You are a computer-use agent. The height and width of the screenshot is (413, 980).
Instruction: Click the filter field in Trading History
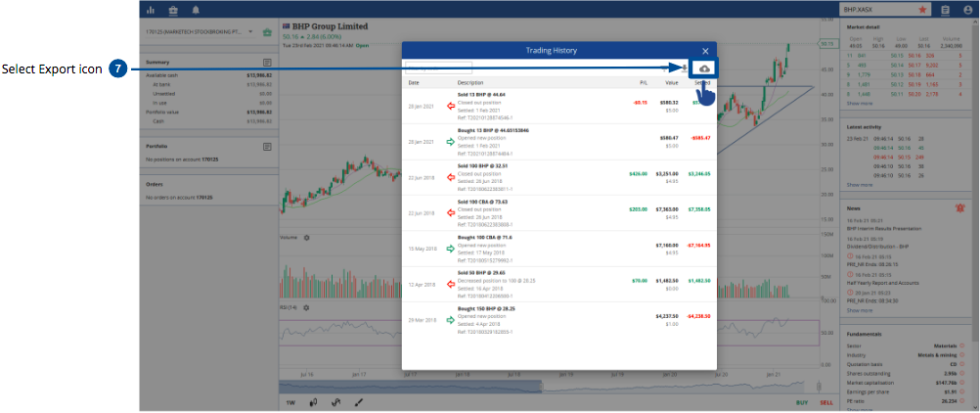tap(439, 68)
